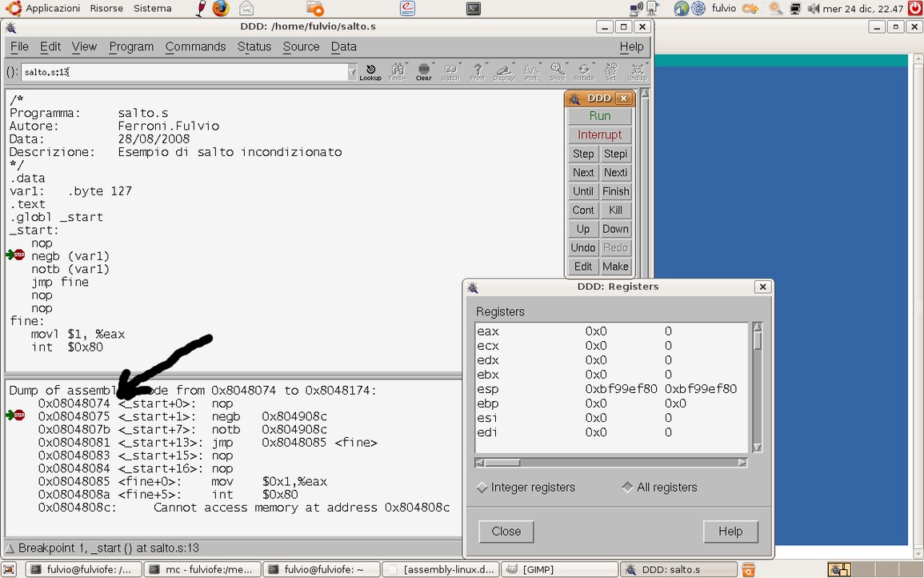
Task: Select the esp register row
Action: (x=611, y=389)
